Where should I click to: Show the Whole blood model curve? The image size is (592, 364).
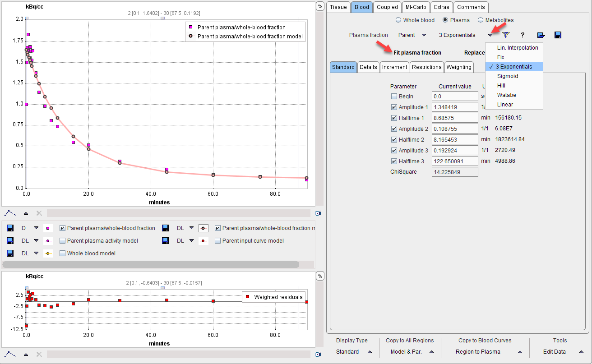tap(63, 253)
